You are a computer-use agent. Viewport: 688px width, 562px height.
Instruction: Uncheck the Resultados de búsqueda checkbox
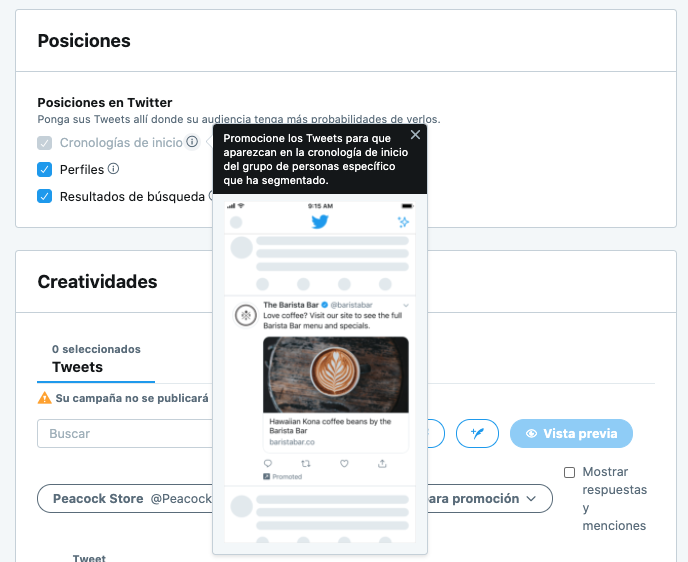pos(44,196)
